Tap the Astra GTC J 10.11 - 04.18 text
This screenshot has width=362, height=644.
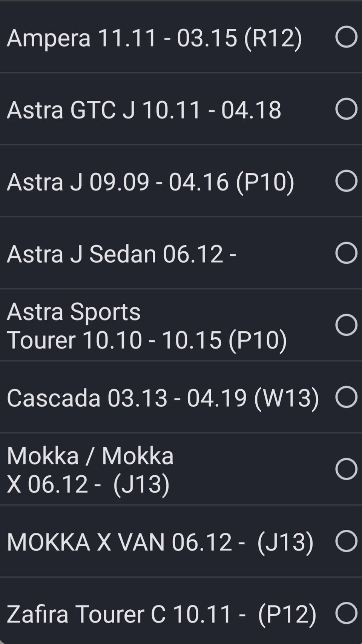144,110
